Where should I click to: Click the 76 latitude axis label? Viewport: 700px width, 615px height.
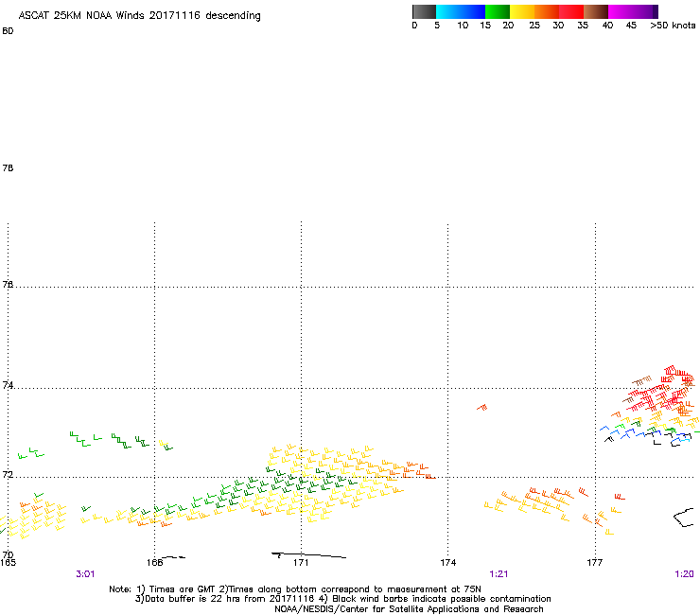[8, 285]
